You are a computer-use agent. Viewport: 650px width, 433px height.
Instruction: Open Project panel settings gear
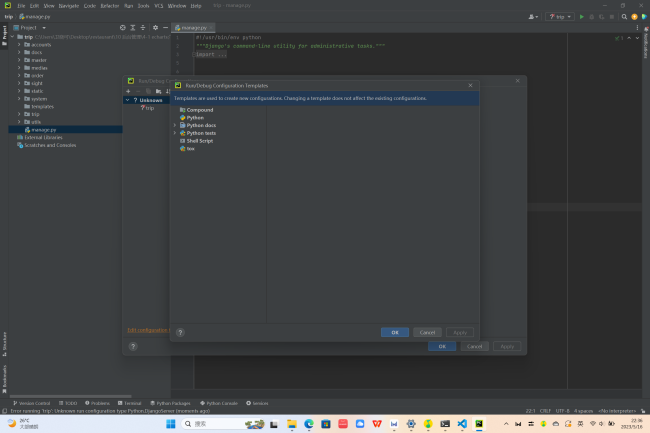click(x=155, y=28)
